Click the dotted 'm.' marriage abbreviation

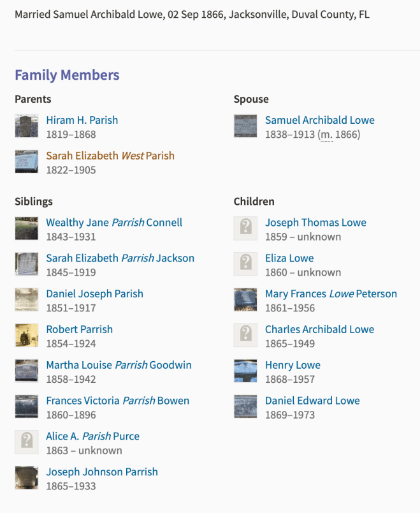(x=326, y=135)
